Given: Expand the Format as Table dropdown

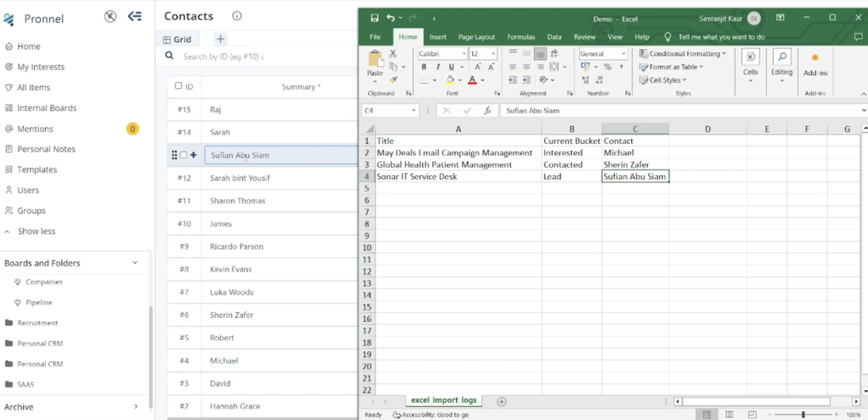Looking at the screenshot, I should (701, 67).
